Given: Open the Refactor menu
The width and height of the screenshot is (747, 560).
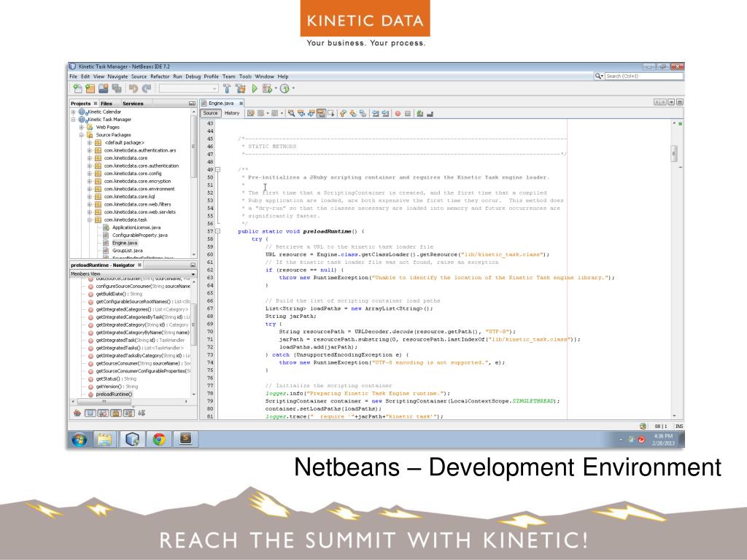Looking at the screenshot, I should click(x=160, y=76).
